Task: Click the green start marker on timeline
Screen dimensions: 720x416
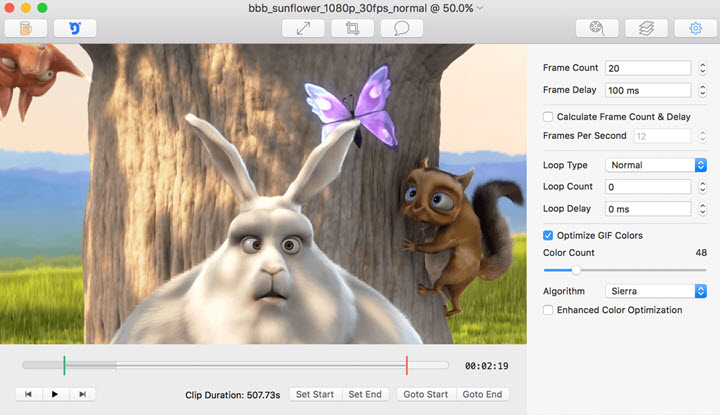Action: [x=64, y=365]
